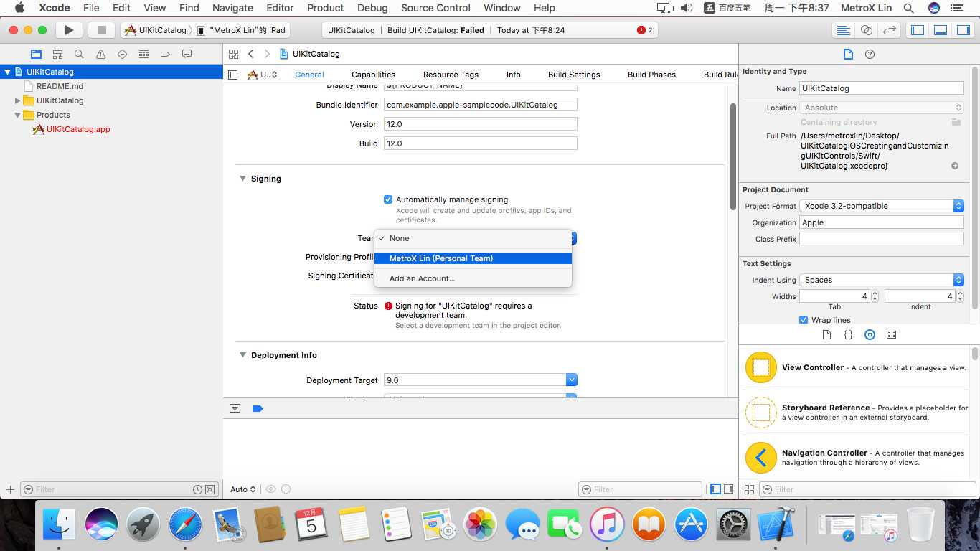Screen dimensions: 980x551
Task: Show only the variables view pane
Action: click(715, 489)
